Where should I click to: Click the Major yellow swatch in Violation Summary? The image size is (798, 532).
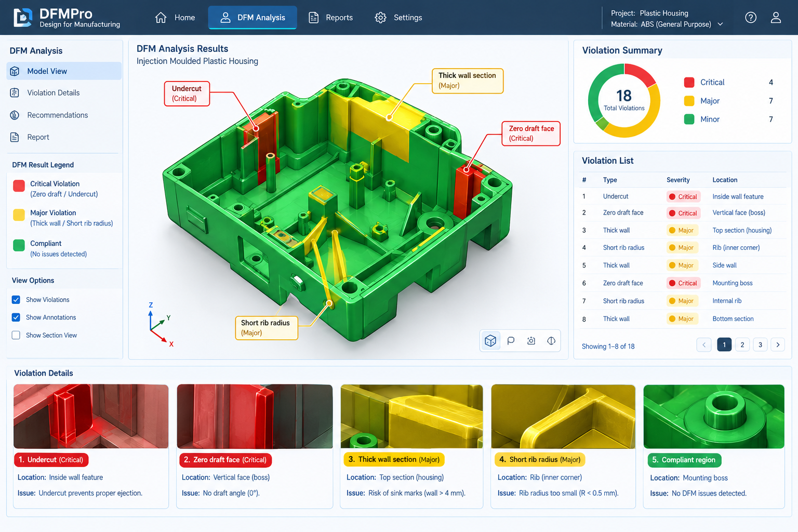click(x=689, y=101)
